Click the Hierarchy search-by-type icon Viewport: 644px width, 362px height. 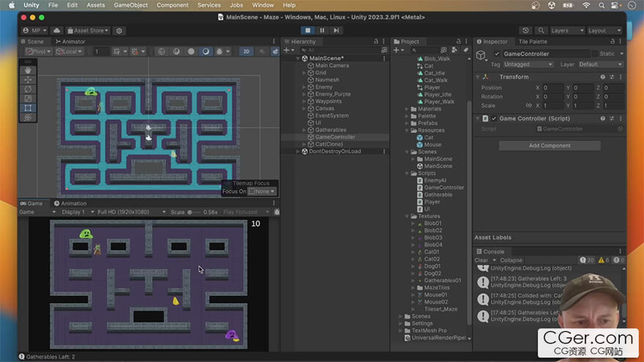coord(384,50)
